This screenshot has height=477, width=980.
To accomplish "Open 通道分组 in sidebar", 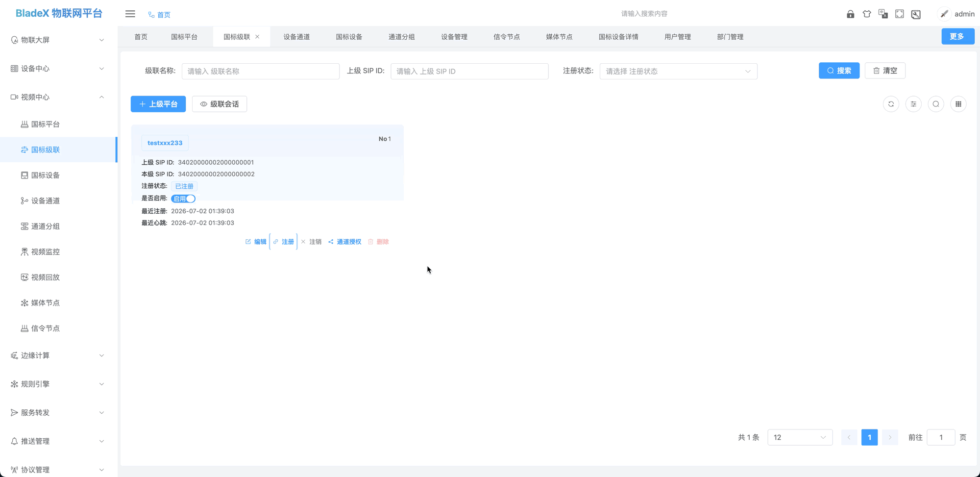I will tap(59, 226).
